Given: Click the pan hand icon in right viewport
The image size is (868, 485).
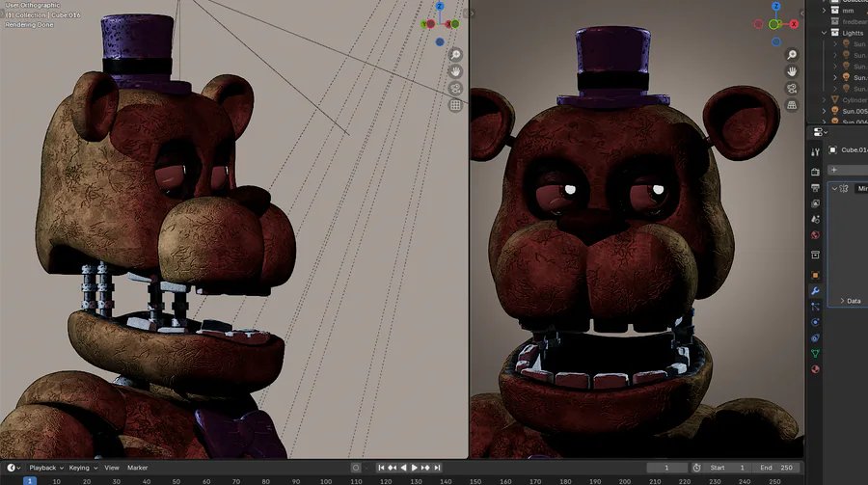Looking at the screenshot, I should [x=792, y=71].
